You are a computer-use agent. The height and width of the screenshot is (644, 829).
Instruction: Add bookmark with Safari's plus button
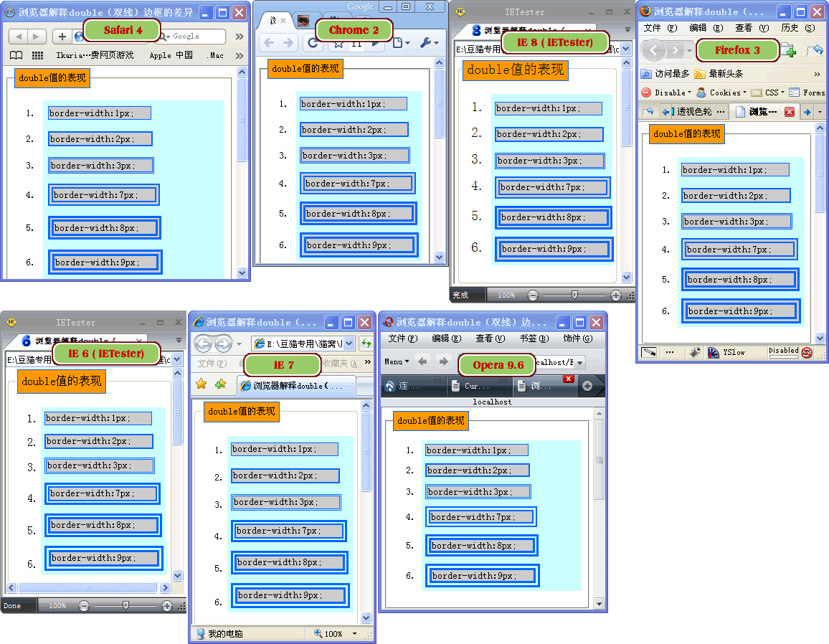click(x=62, y=37)
